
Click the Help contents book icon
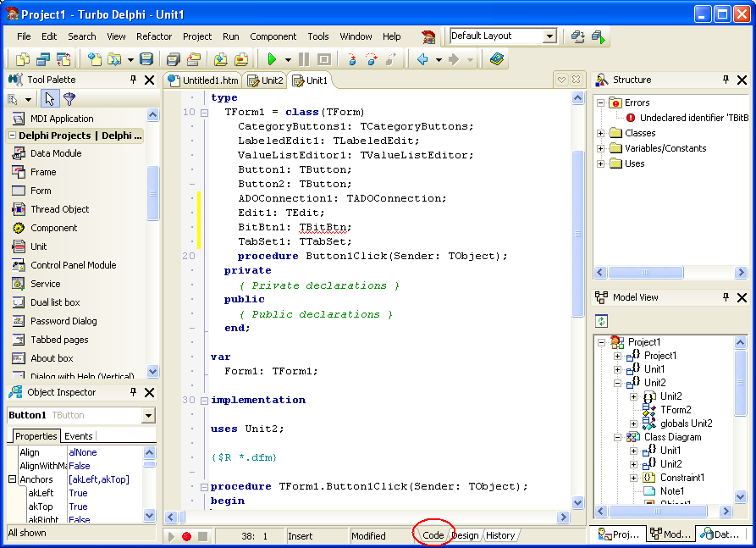pyautogui.click(x=497, y=59)
